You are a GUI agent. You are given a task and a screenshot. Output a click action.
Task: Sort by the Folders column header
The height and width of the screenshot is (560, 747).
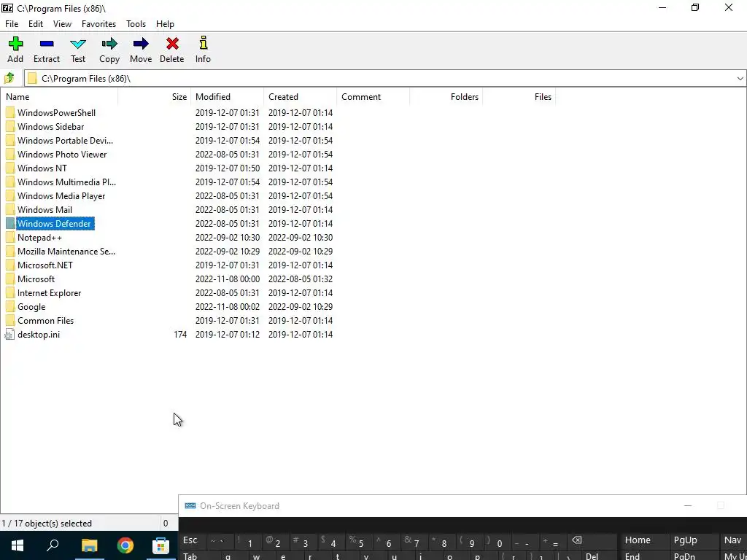[446, 97]
